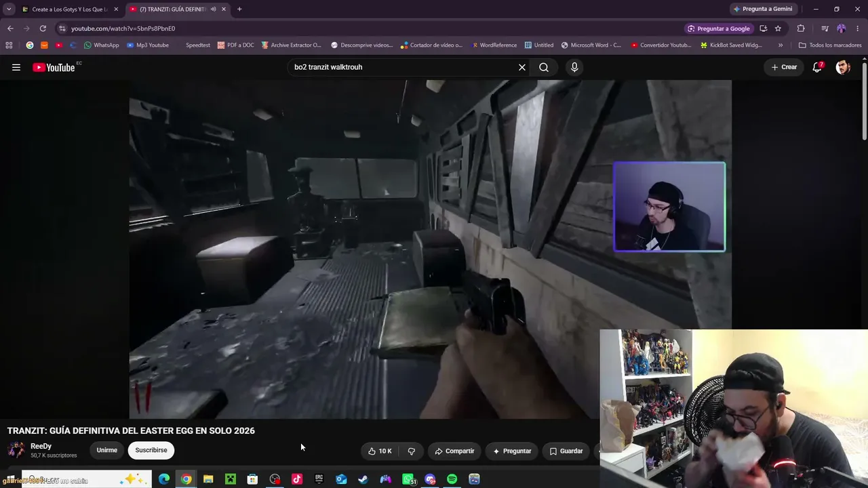Open the WordReference bookmark
868x488 pixels.
(494, 45)
